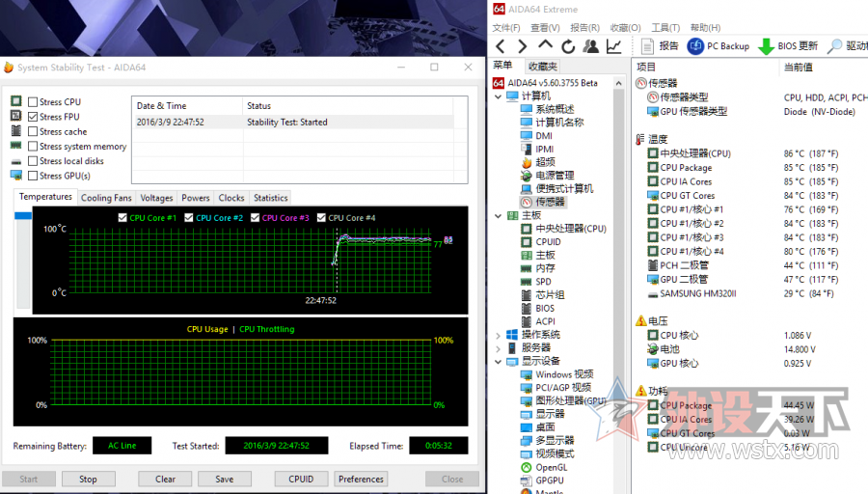Toggle CPU Core #4 graph checkbox
The width and height of the screenshot is (868, 494).
click(x=321, y=218)
